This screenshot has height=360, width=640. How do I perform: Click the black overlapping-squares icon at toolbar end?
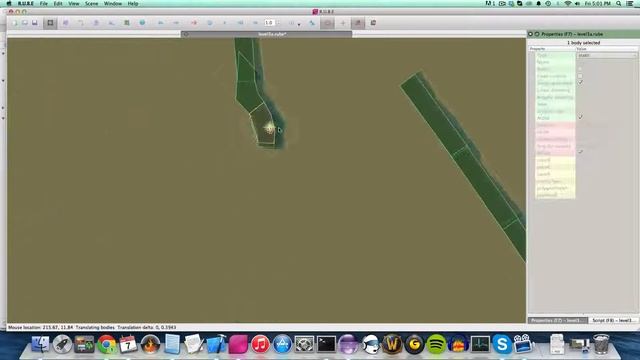(x=373, y=23)
